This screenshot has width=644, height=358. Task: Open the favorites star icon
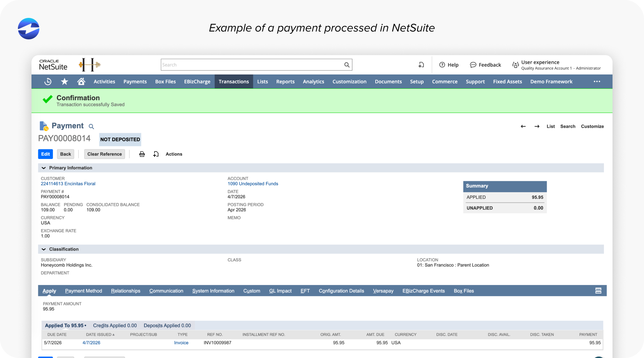[x=64, y=81]
